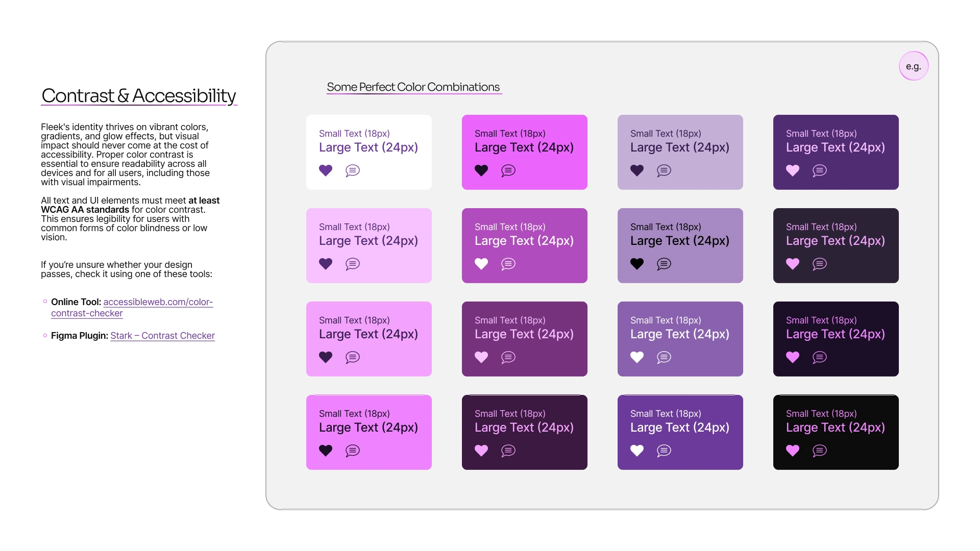The width and height of the screenshot is (980, 551).
Task: Click comment icon on top-right dark purple card
Action: coord(820,170)
